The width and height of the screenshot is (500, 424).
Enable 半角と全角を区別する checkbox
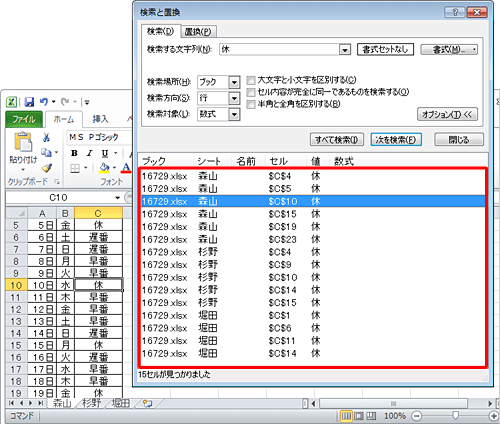coord(251,104)
